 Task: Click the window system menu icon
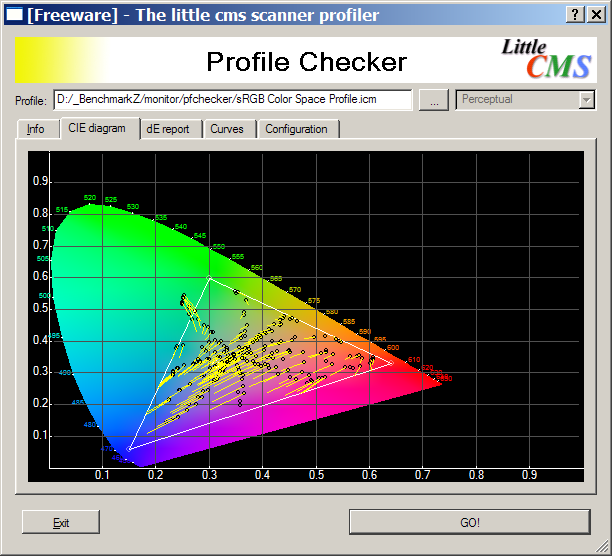point(15,15)
